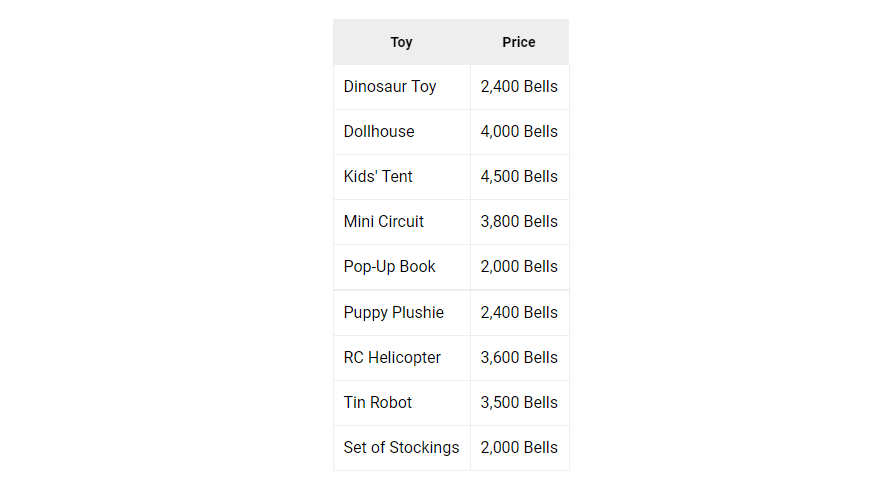Click the Kids' Tent cell
Screen dimensions: 893x479
(x=378, y=177)
